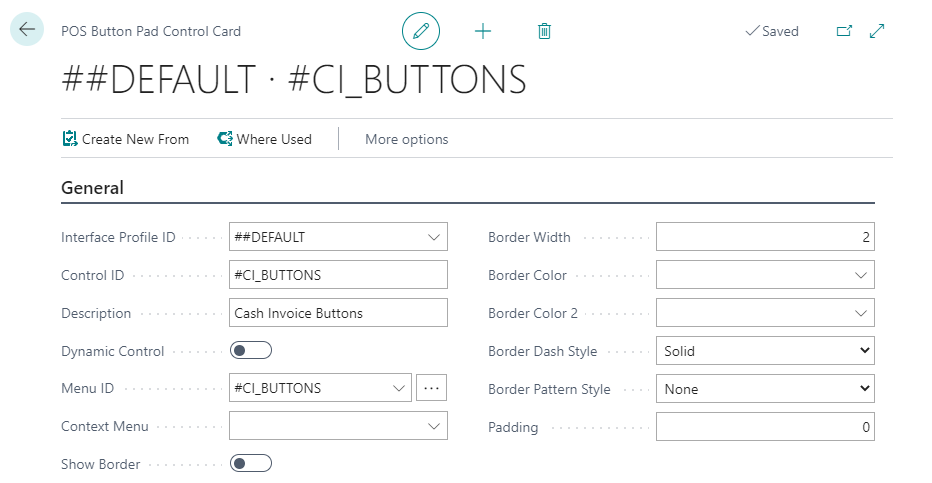Open card in new window icon

[x=844, y=31]
